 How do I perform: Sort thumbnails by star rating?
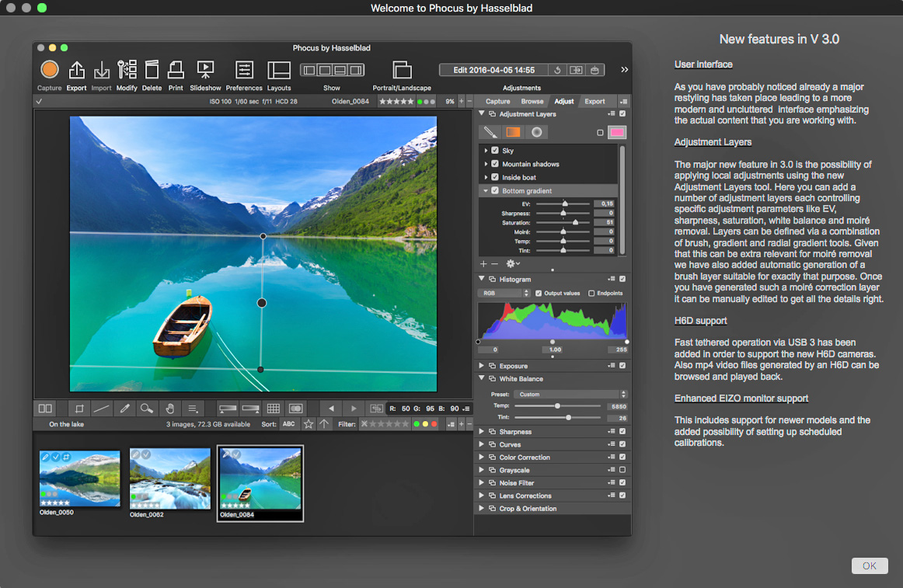pos(309,424)
